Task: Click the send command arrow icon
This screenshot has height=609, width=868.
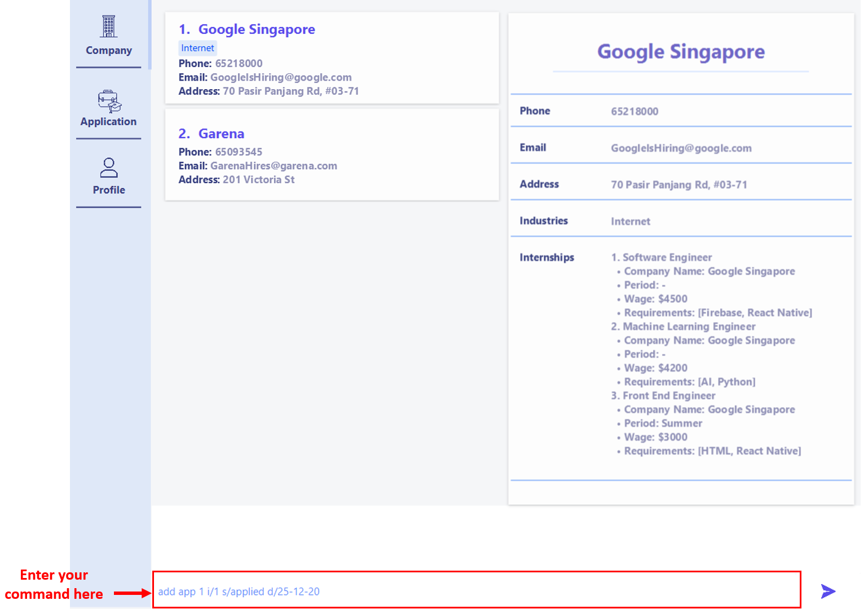Action: [828, 591]
